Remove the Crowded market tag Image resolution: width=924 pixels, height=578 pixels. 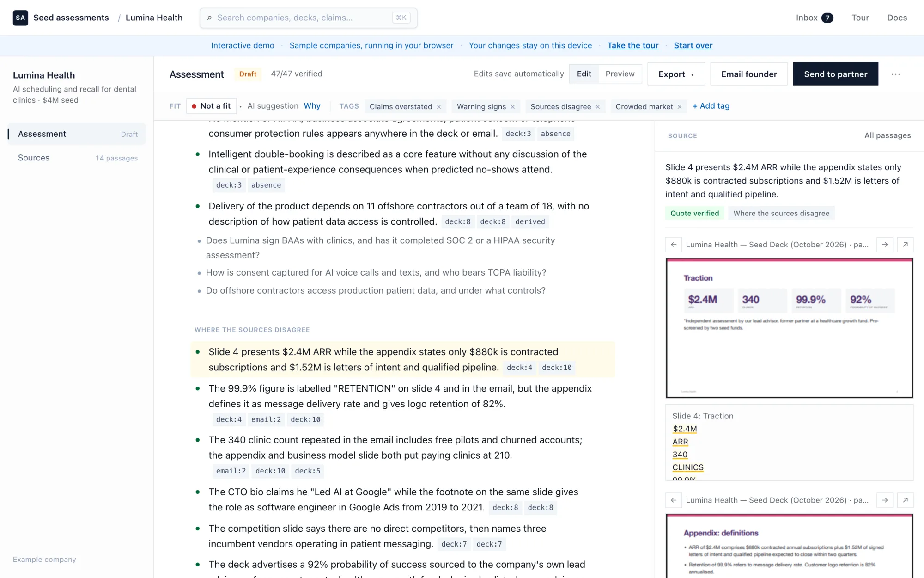tap(680, 107)
